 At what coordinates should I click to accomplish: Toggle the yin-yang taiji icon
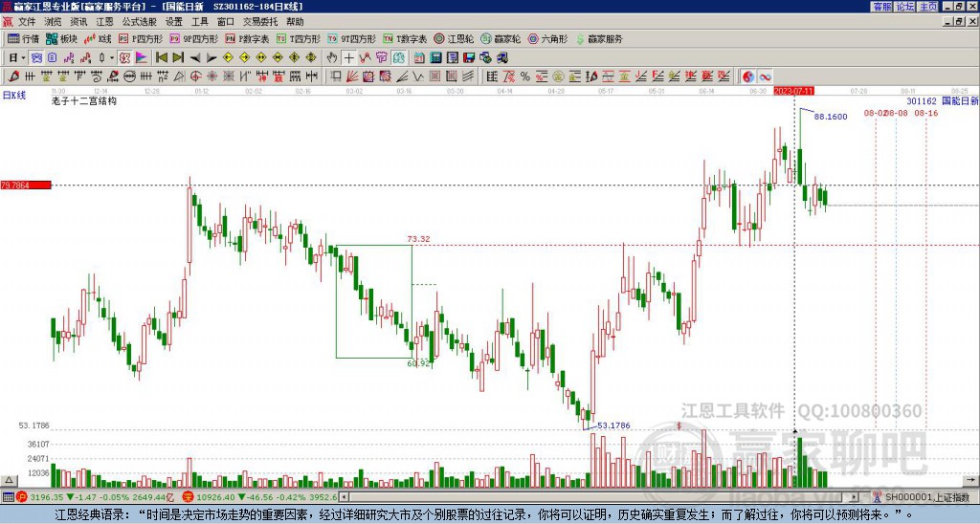coord(748,76)
